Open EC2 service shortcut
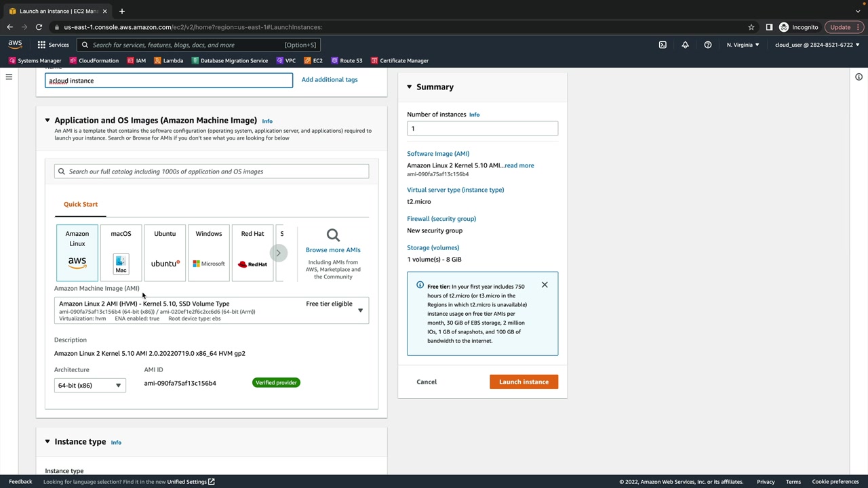 (313, 60)
